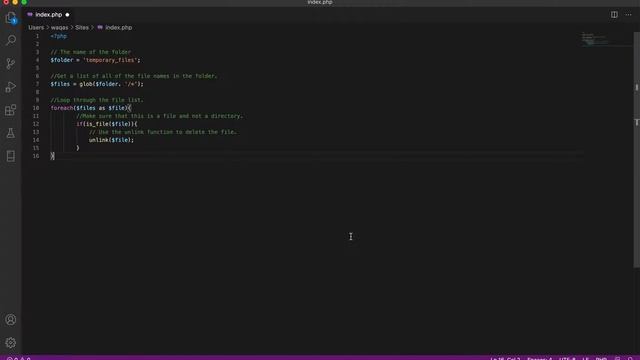The height and width of the screenshot is (360, 640).
Task: Place cursor in $files = glob line
Action: 97,84
